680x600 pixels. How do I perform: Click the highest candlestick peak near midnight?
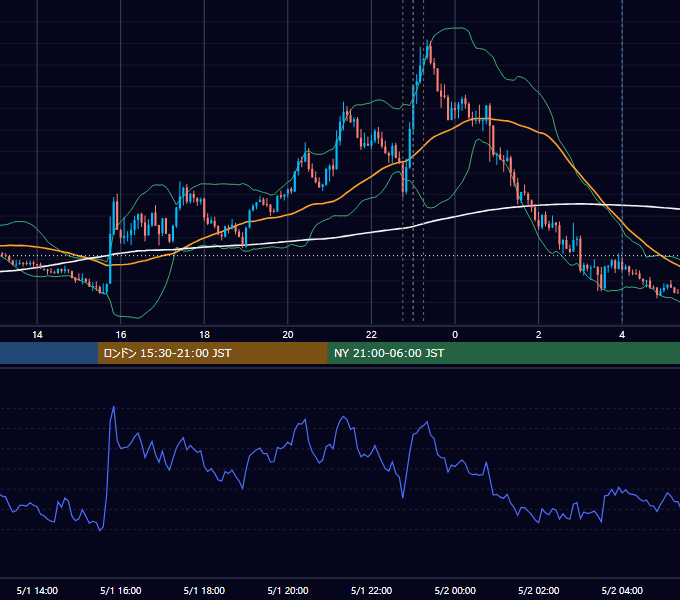pyautogui.click(x=428, y=47)
